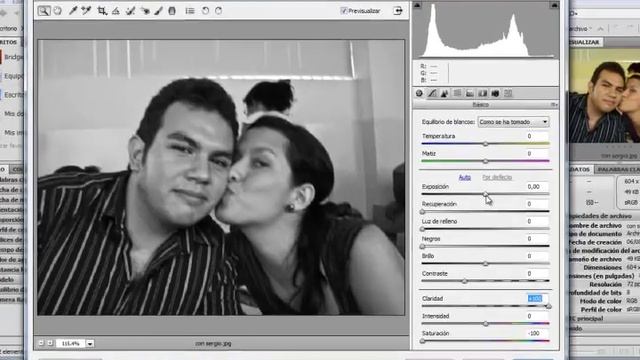The height and width of the screenshot is (360, 640).
Task: Click the photo preview in Camera Raw
Action: [221, 178]
